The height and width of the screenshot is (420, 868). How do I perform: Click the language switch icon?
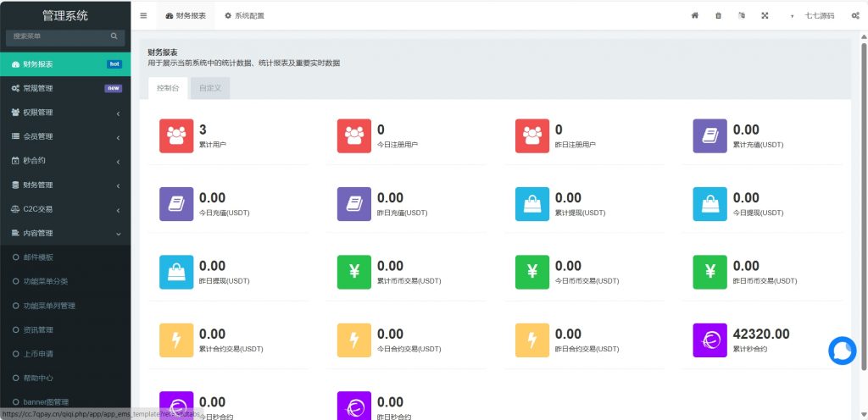pos(742,15)
